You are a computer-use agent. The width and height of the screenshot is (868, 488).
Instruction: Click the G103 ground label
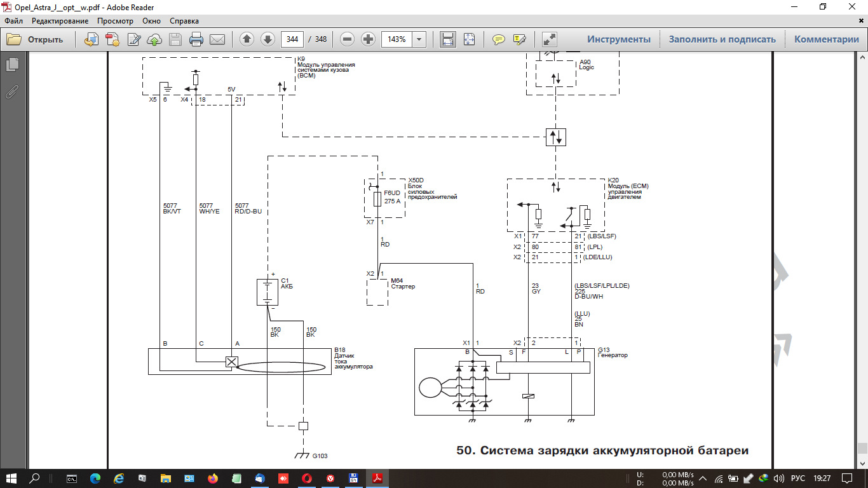pos(320,456)
